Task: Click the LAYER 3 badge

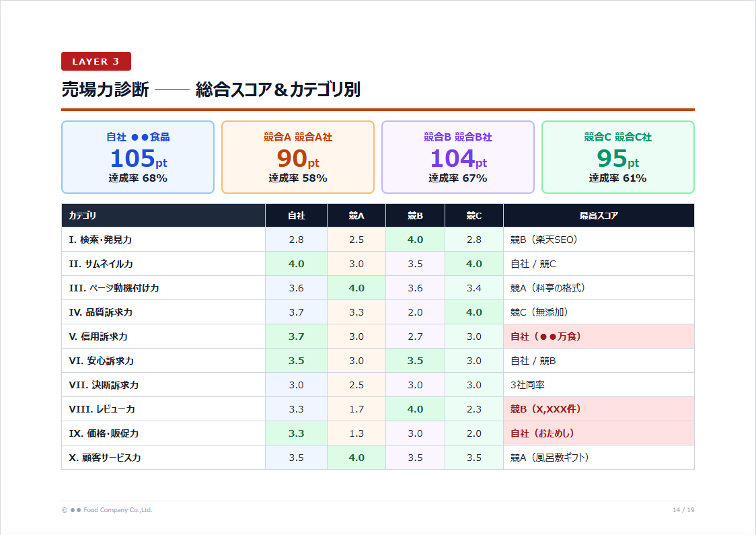Action: pyautogui.click(x=96, y=61)
